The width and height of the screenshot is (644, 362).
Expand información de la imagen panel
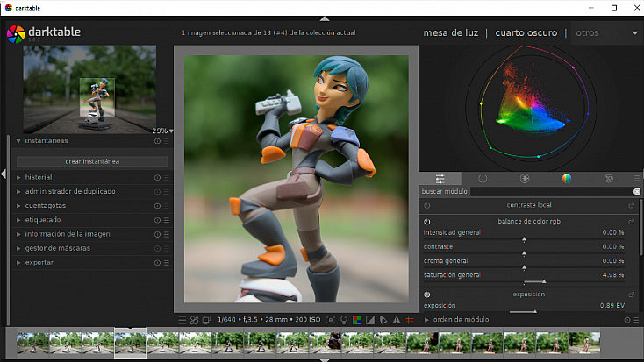tap(18, 234)
